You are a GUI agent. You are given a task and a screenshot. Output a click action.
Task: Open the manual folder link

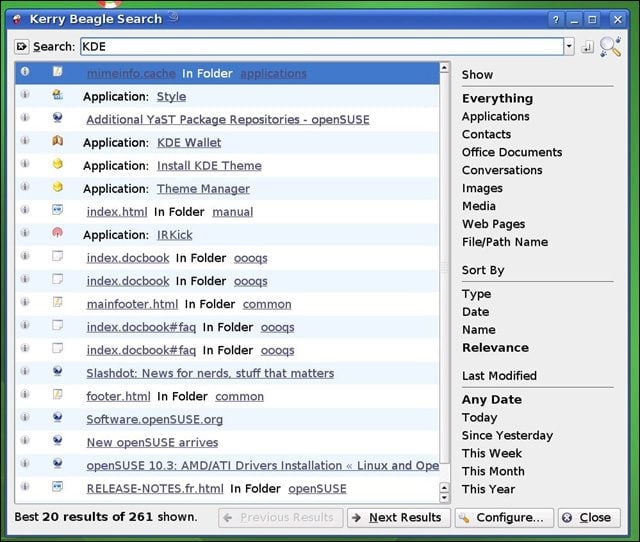click(233, 212)
